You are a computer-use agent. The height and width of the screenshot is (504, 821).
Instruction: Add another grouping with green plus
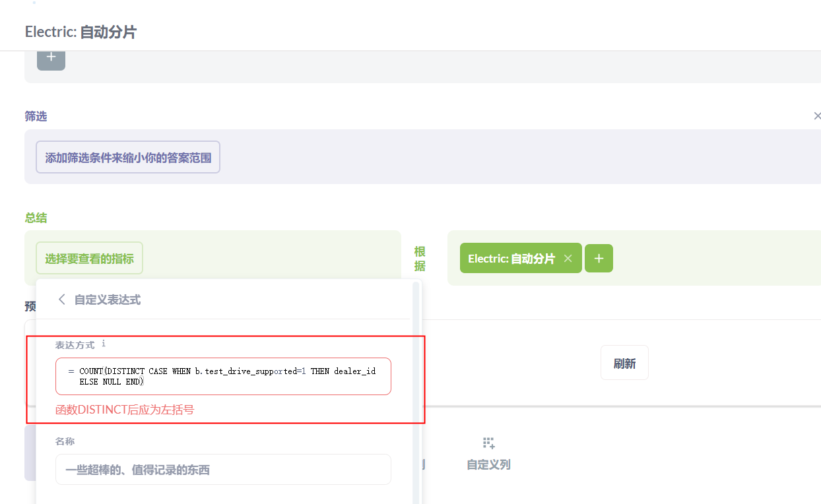click(599, 259)
